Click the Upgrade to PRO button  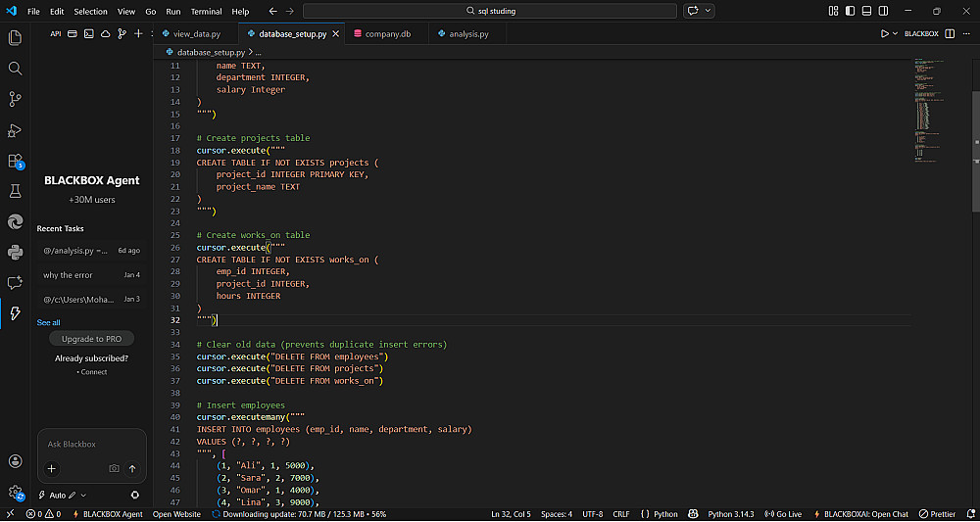91,339
